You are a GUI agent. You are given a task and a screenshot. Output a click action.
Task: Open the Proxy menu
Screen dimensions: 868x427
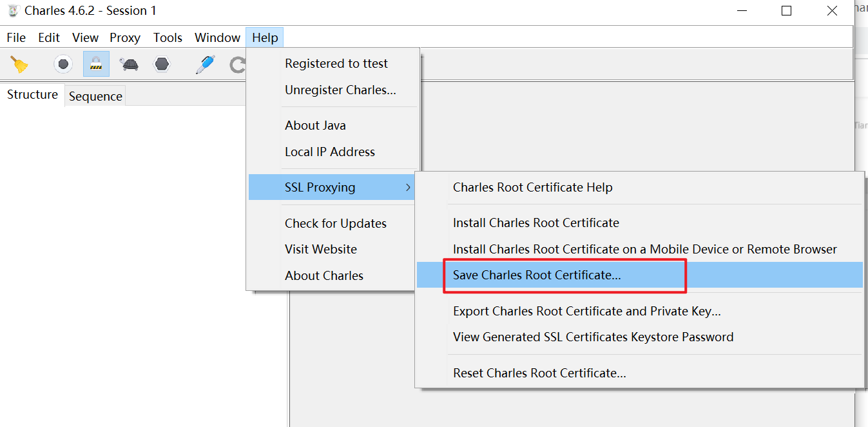125,37
